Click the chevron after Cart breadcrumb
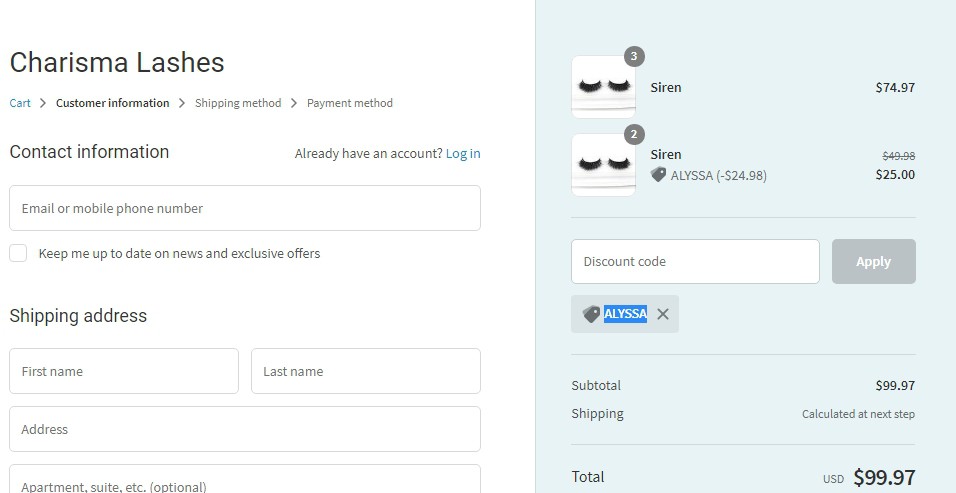 [x=43, y=103]
